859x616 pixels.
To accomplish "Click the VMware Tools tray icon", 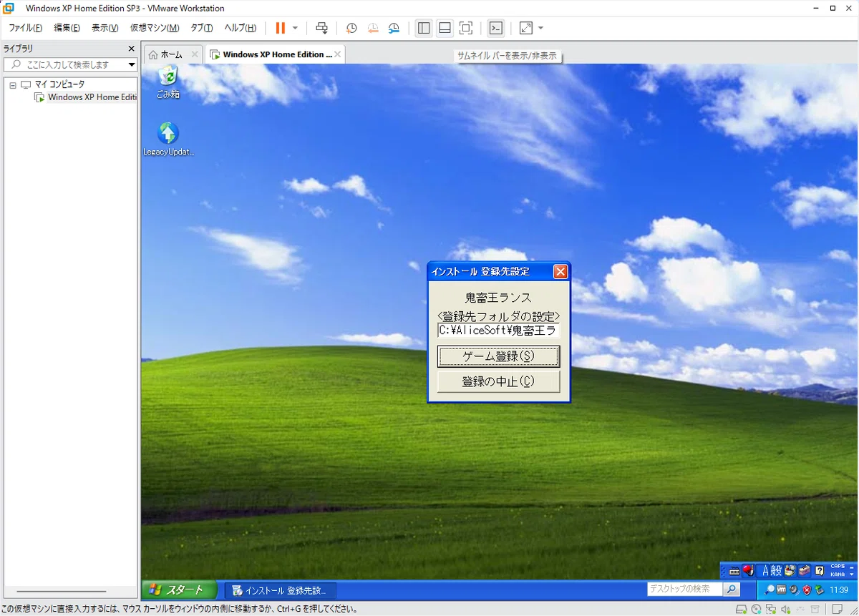I will coord(781,590).
